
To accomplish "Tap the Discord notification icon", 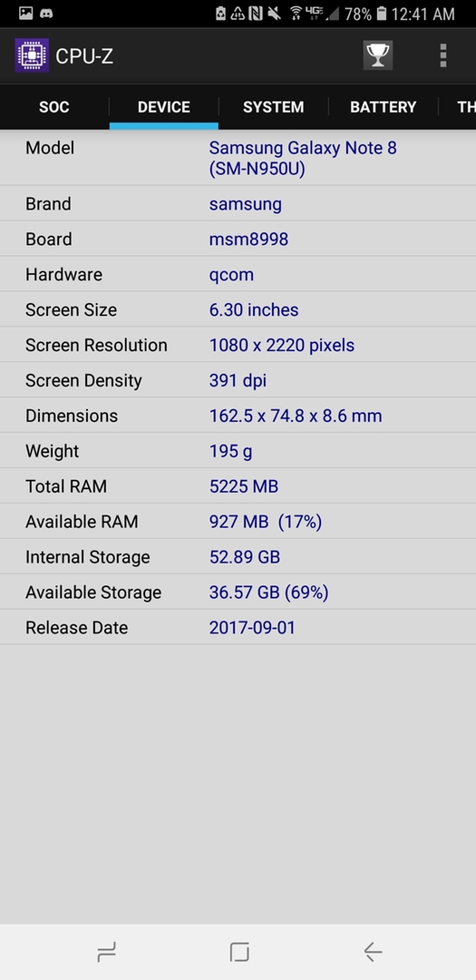I will (46, 13).
